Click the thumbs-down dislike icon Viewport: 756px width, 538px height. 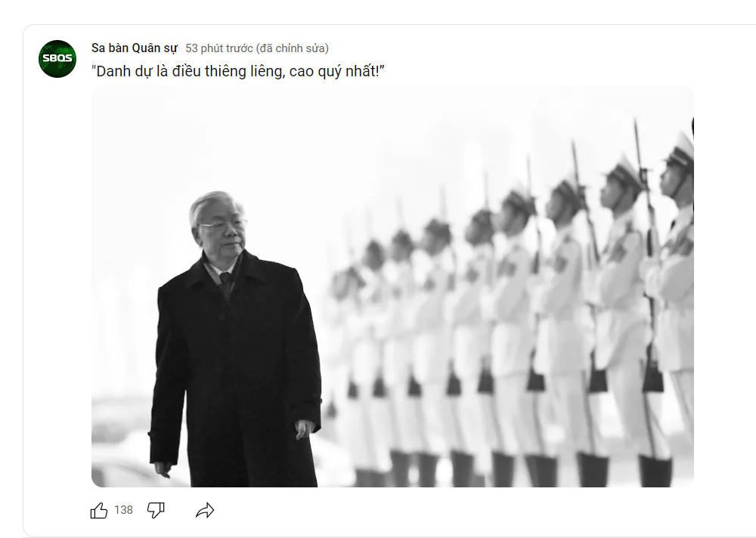[156, 510]
